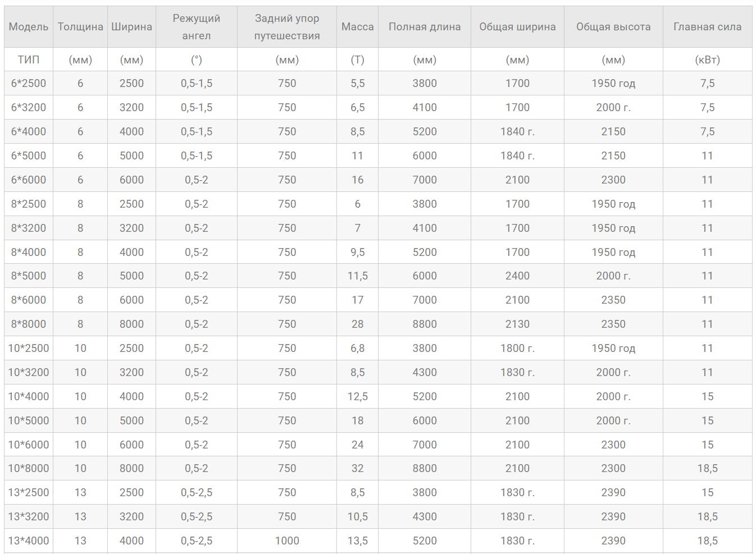This screenshot has height=554, width=756.
Task: Select model cell 13*4000
Action: 29,541
